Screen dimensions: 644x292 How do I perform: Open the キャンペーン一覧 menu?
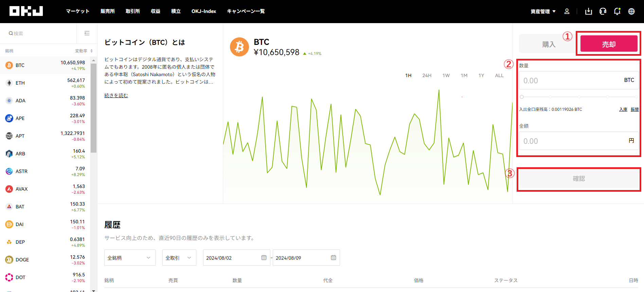[x=246, y=11]
